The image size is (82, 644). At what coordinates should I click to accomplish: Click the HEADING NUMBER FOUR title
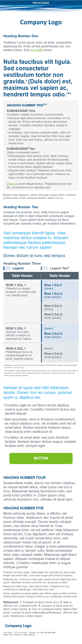point(24,477)
